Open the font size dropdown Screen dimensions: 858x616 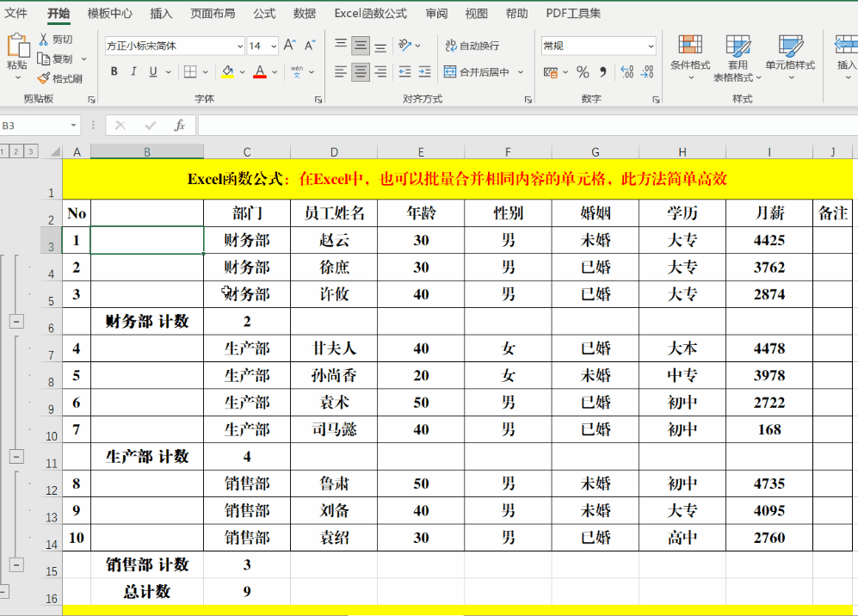[274, 46]
